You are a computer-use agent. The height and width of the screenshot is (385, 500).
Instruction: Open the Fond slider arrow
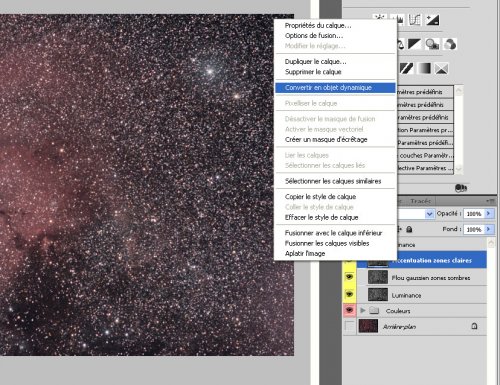coord(489,229)
